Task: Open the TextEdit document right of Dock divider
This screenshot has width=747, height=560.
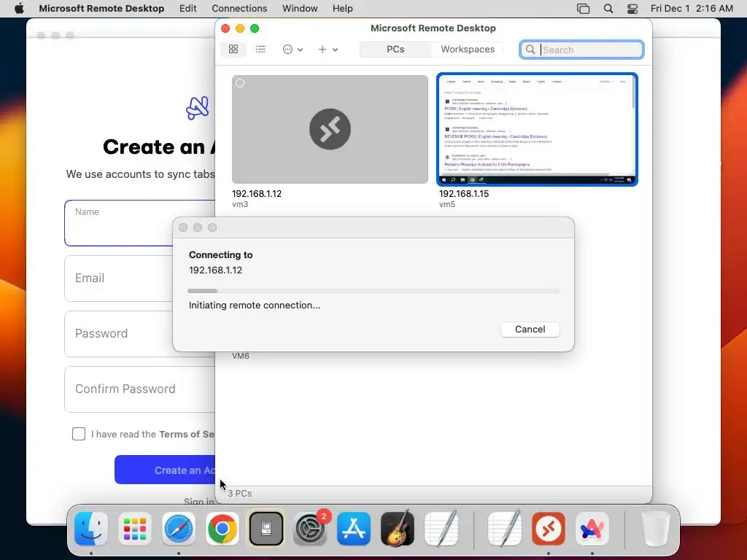Action: (505, 529)
